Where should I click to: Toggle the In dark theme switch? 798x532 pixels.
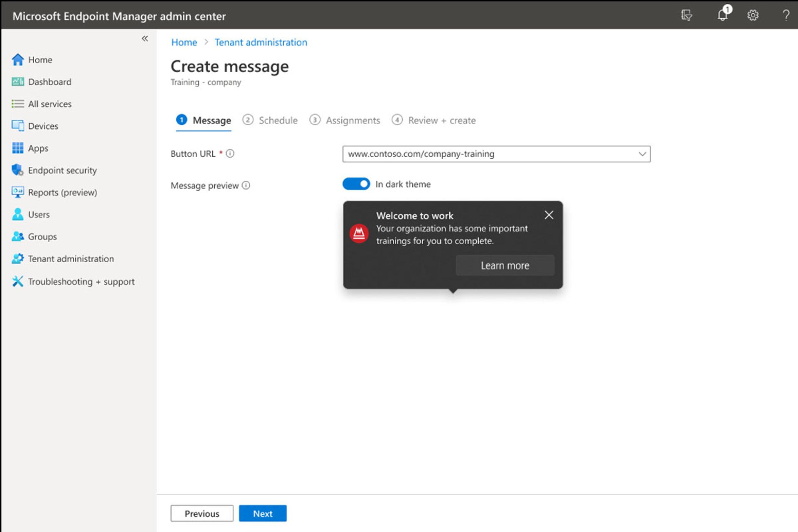tap(356, 184)
